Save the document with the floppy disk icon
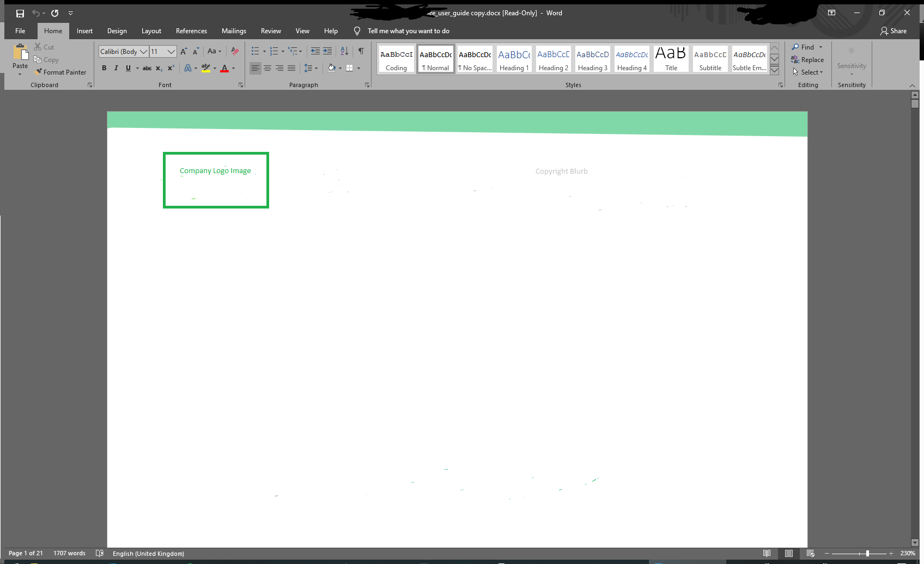This screenshot has width=924, height=564. [x=20, y=13]
